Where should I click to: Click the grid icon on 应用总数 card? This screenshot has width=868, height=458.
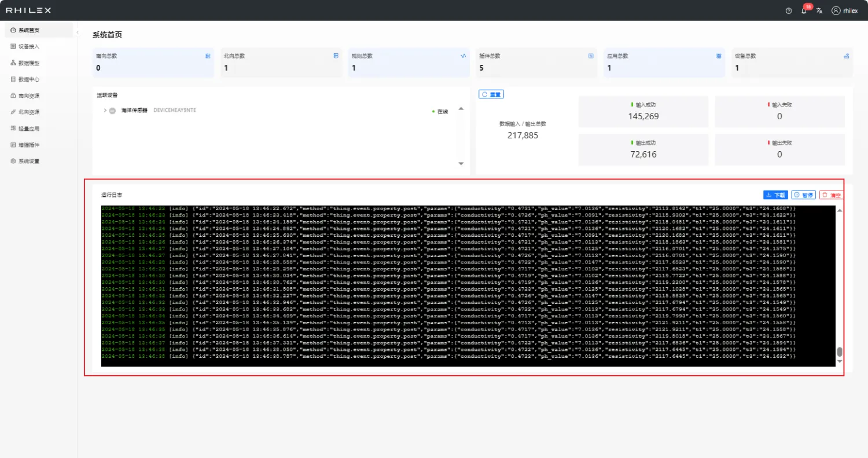click(719, 56)
